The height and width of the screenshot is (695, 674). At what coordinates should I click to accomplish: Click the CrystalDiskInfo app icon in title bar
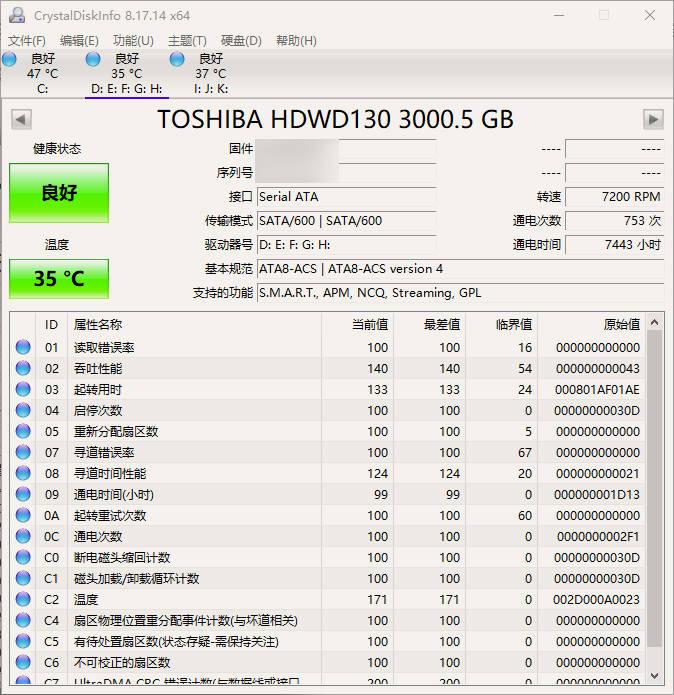click(17, 16)
